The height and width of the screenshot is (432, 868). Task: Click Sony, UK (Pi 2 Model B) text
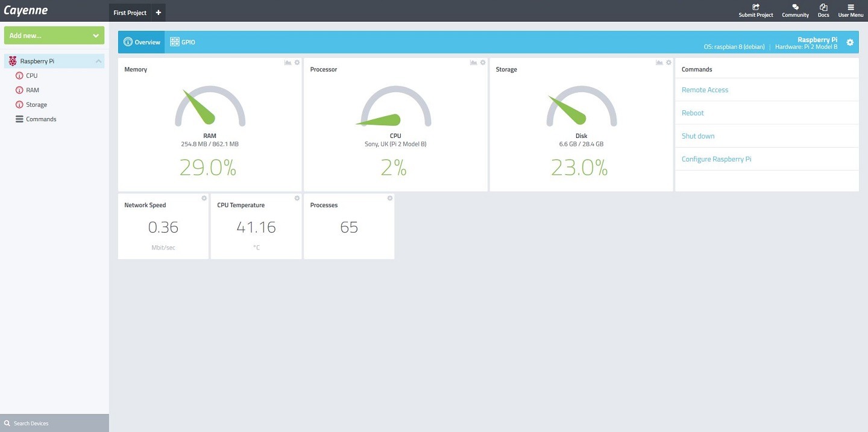click(x=395, y=144)
